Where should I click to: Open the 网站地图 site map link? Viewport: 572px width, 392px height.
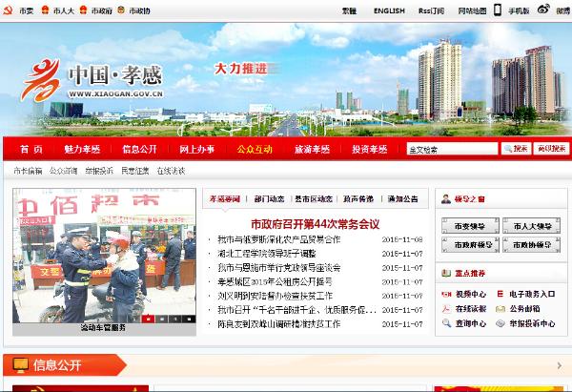[x=473, y=10]
